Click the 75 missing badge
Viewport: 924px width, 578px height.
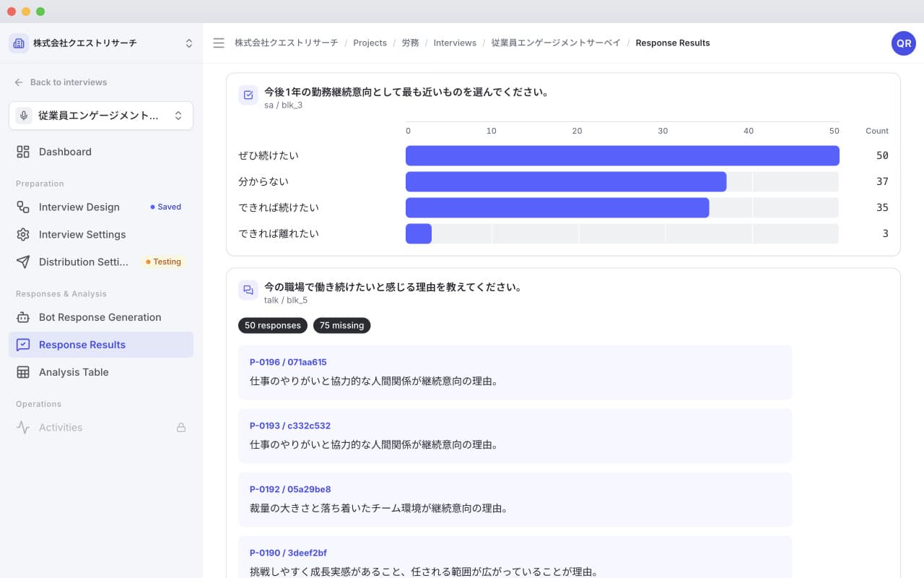coord(341,326)
